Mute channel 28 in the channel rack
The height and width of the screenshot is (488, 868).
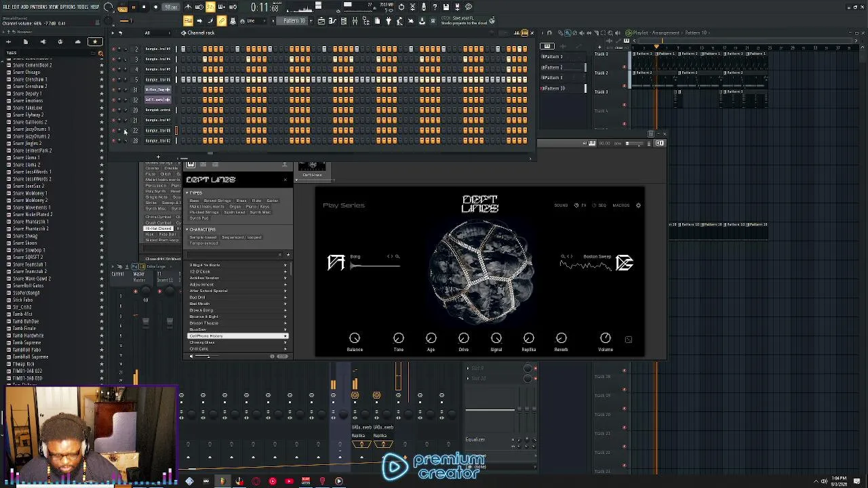[x=113, y=140]
